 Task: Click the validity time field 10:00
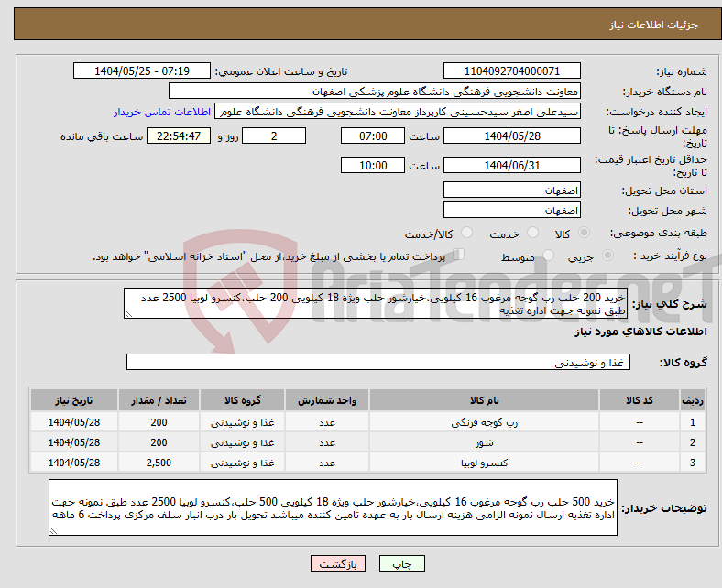pyautogui.click(x=373, y=165)
